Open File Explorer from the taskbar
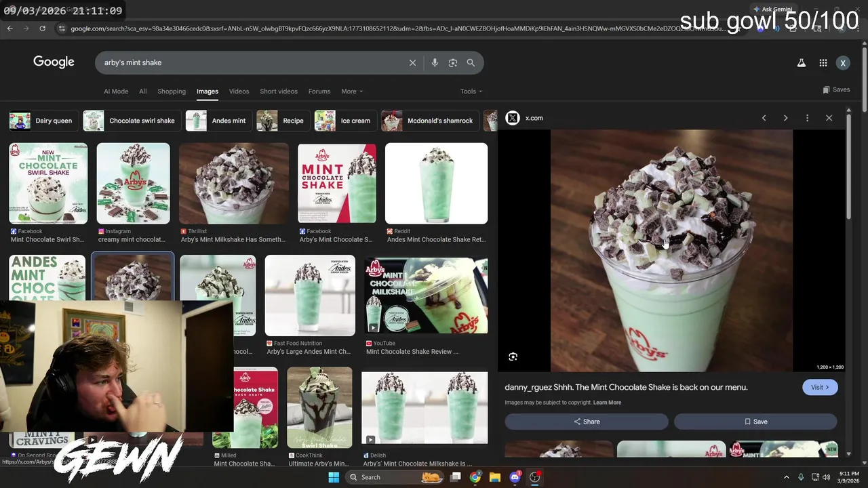Image resolution: width=868 pixels, height=488 pixels. tap(495, 477)
